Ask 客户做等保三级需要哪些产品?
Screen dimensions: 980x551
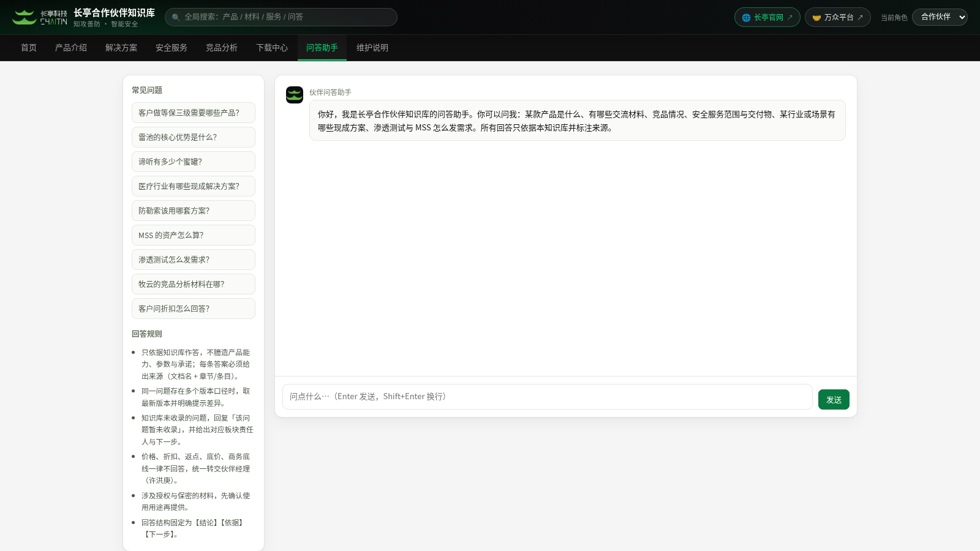[x=194, y=113]
